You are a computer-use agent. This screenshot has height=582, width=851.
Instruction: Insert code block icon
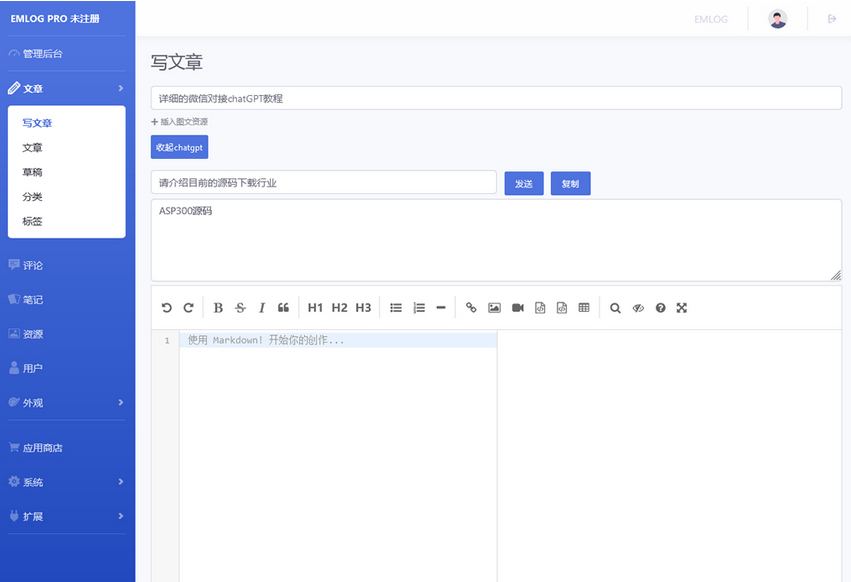562,308
